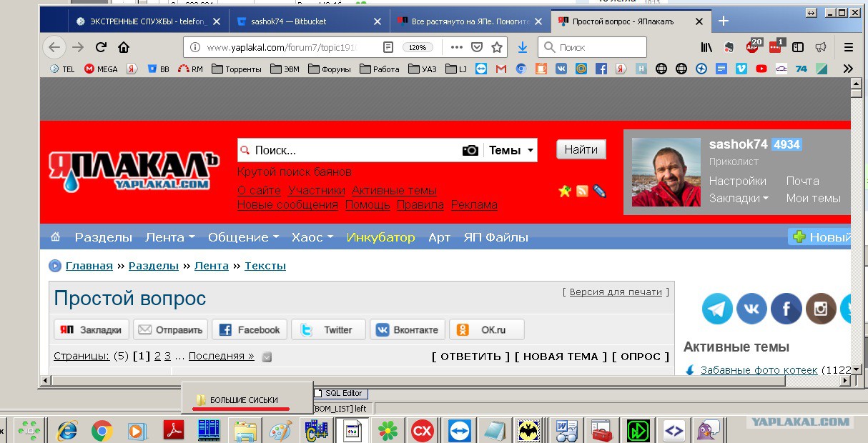The image size is (868, 443).
Task: Switch to sashok74 Bitbucket tab
Action: (x=310, y=21)
